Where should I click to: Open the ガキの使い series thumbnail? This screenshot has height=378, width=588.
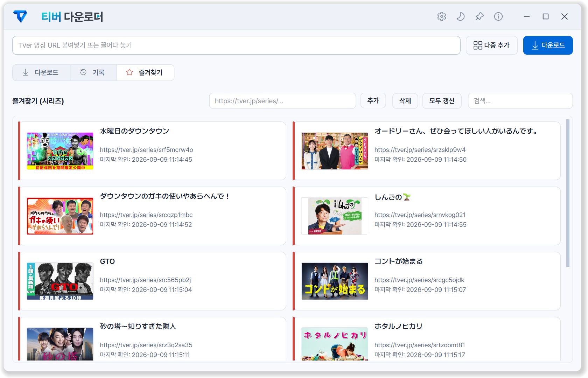[x=60, y=216]
